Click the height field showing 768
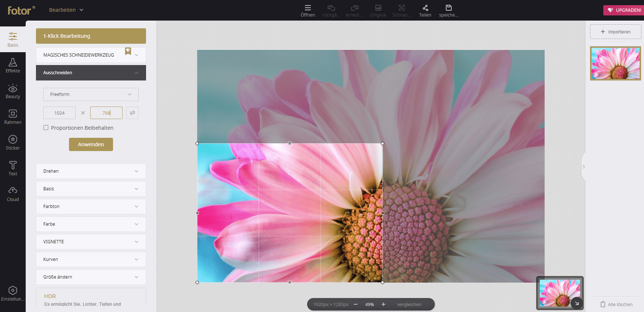The width and height of the screenshot is (644, 312). 106,113
